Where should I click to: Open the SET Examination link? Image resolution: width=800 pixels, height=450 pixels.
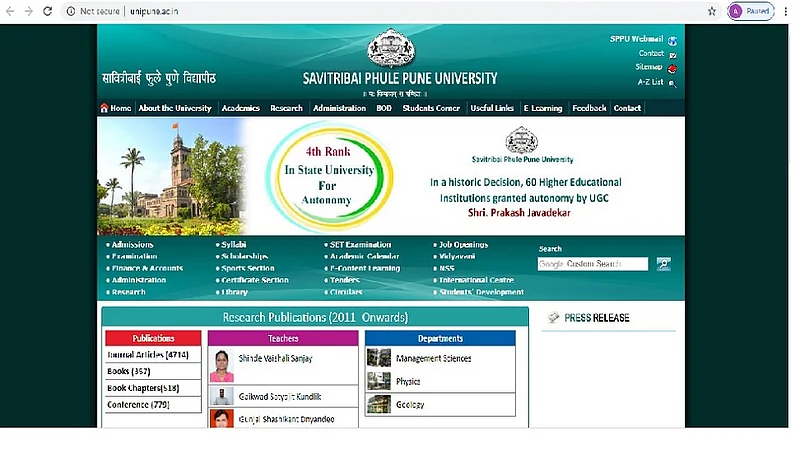click(360, 245)
